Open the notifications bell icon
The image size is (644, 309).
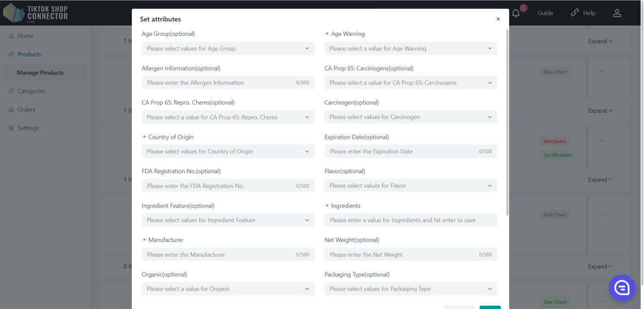click(516, 14)
